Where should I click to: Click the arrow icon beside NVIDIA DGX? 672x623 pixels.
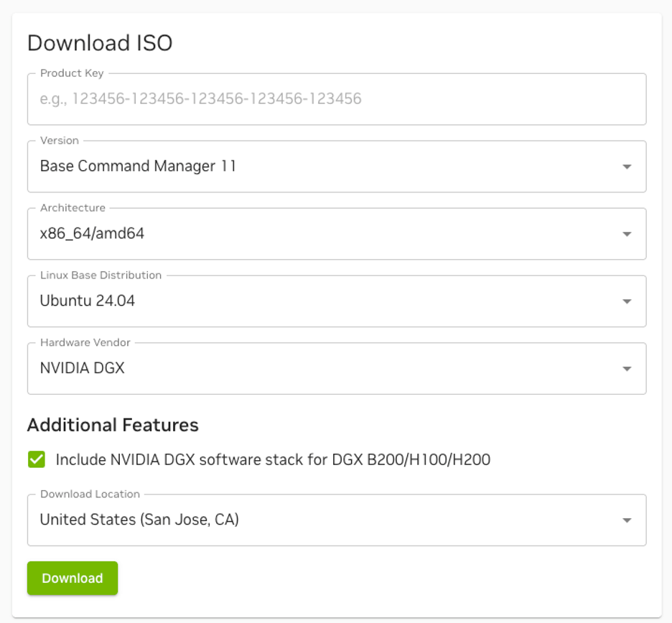click(627, 369)
